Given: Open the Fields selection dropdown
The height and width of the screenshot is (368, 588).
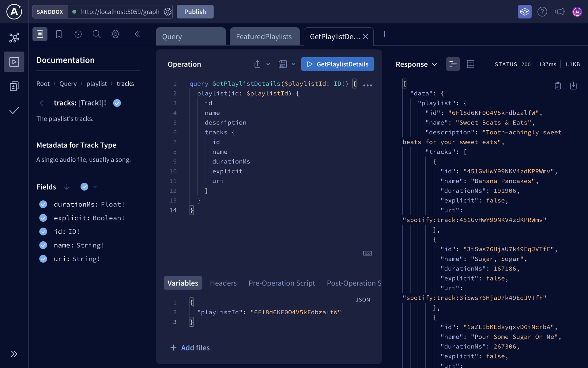Looking at the screenshot, I should click(x=95, y=186).
